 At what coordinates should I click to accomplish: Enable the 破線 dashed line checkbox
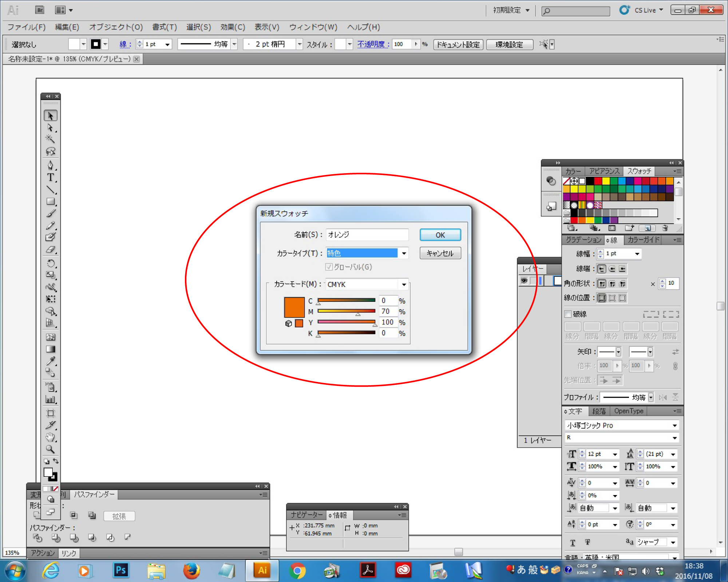[568, 314]
